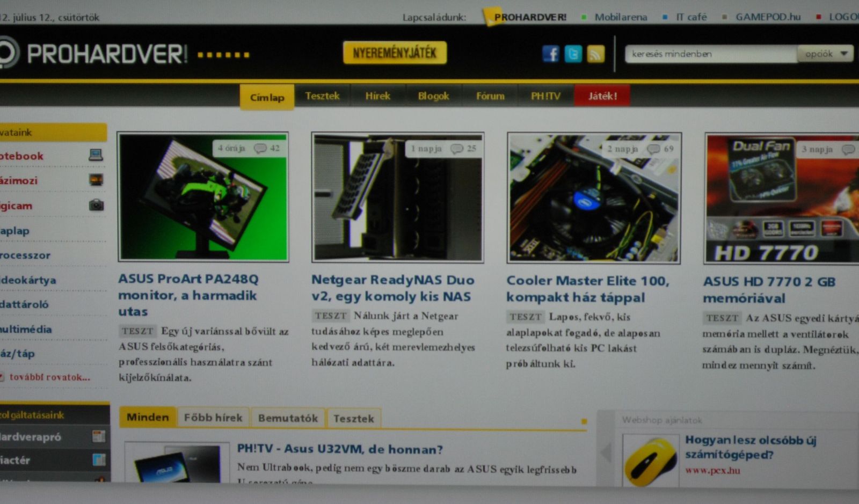Go to GAMEPOD.hu site link
This screenshot has height=504, width=859.
pyautogui.click(x=768, y=17)
